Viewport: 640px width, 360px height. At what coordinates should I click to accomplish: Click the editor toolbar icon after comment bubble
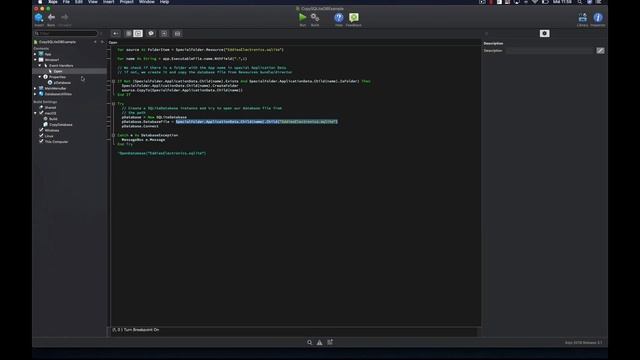(x=164, y=33)
